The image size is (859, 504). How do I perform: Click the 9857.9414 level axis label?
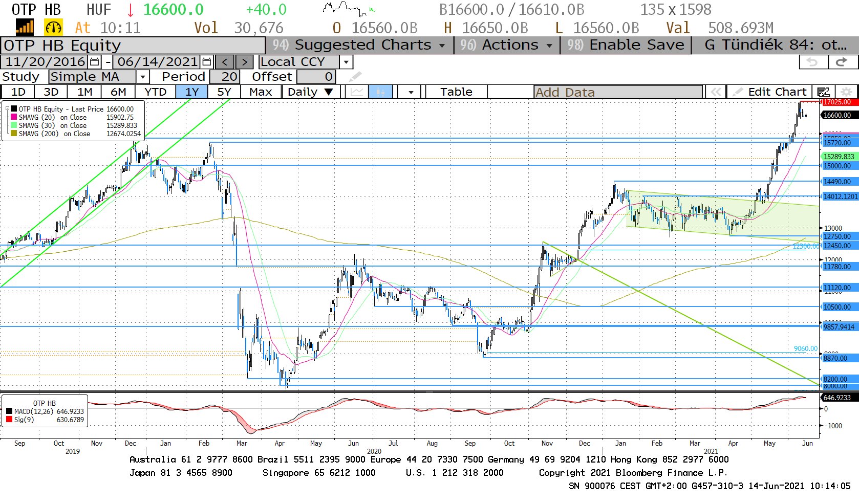click(x=839, y=327)
